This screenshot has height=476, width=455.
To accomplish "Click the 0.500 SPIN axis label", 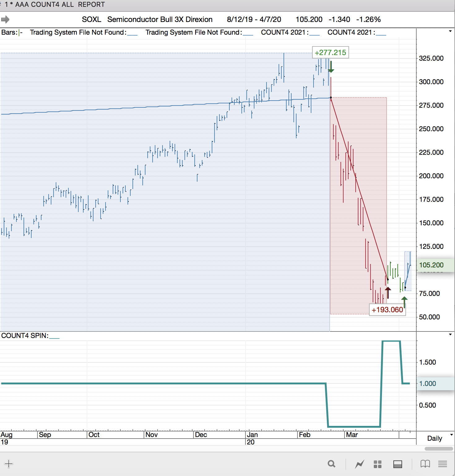I will pyautogui.click(x=427, y=405).
